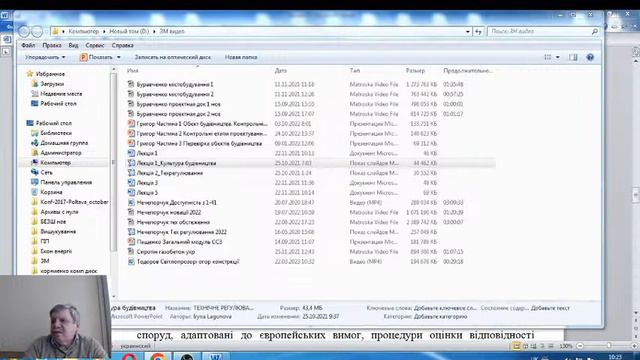Click the Добавьте текст link in the details pane
The image size is (640, 360).
[x=550, y=308]
